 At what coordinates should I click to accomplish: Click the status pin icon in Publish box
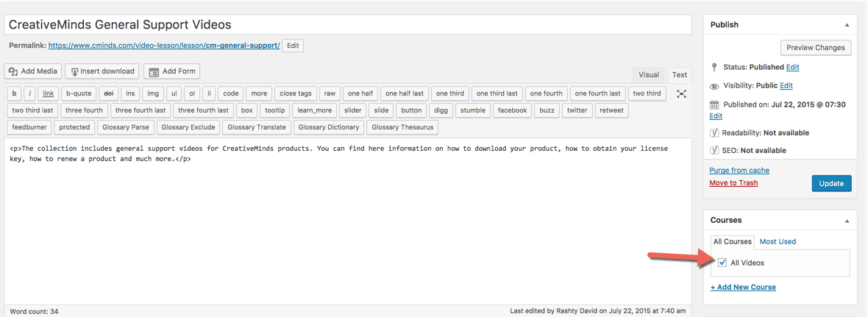[714, 67]
